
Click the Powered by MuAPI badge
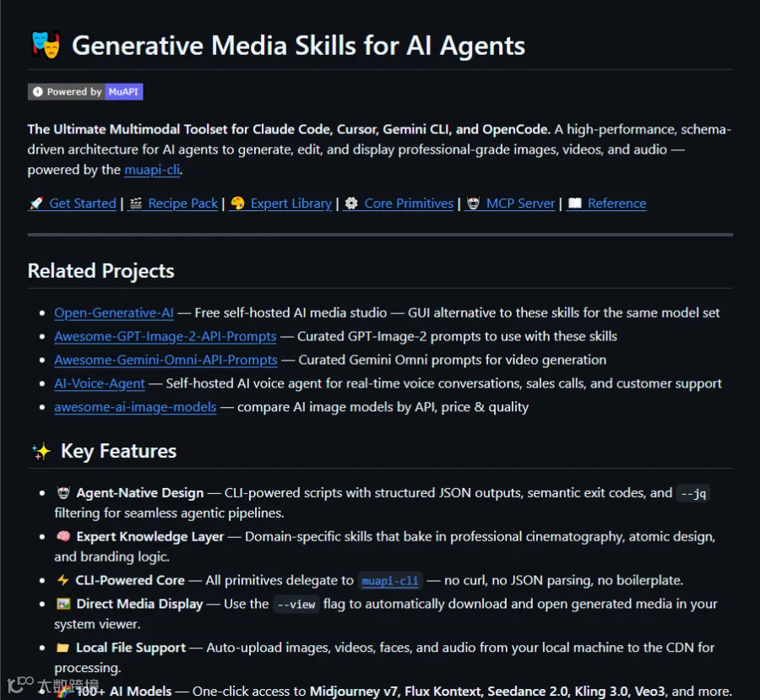pyautogui.click(x=85, y=92)
